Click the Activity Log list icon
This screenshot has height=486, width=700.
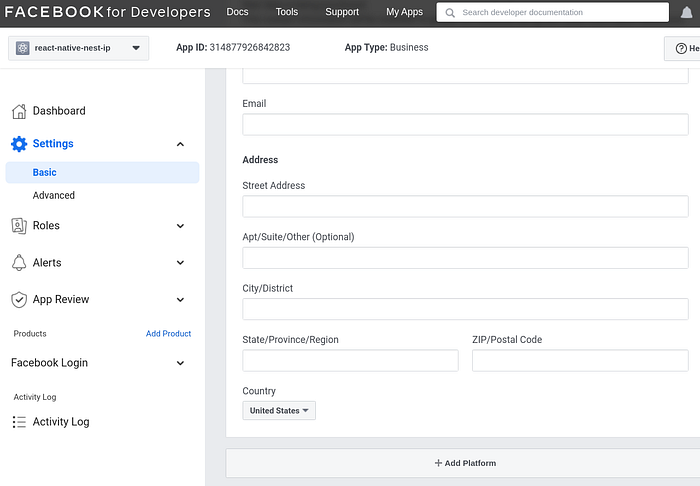(x=19, y=422)
